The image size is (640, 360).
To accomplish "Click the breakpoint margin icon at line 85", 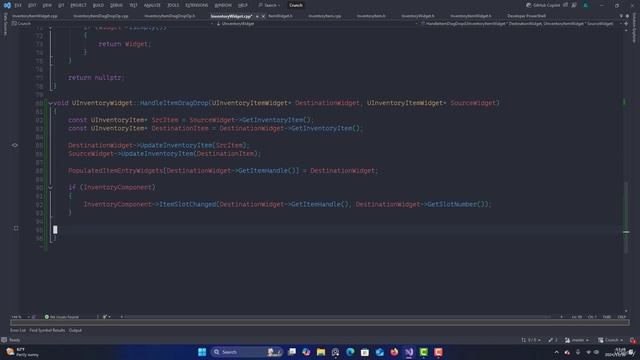I will tap(15, 145).
